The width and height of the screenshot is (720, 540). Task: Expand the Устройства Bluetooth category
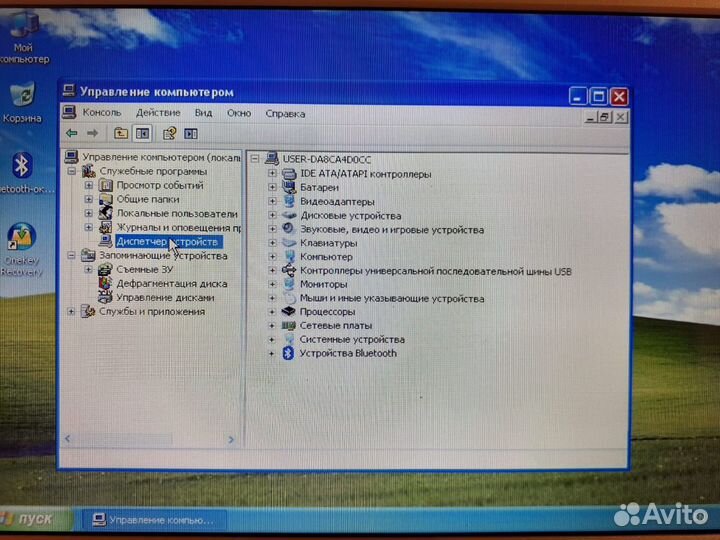tap(272, 353)
